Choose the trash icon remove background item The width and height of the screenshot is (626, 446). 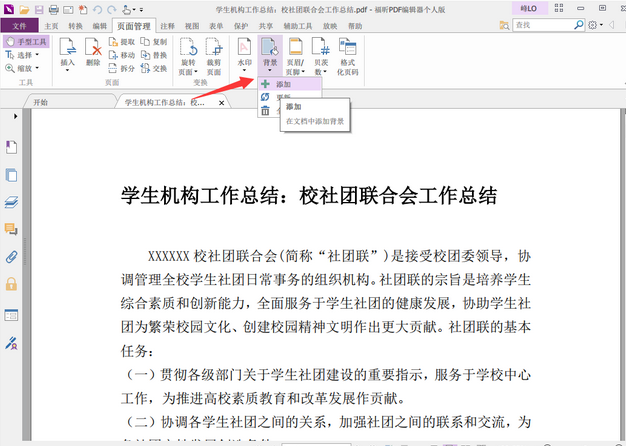(x=265, y=110)
